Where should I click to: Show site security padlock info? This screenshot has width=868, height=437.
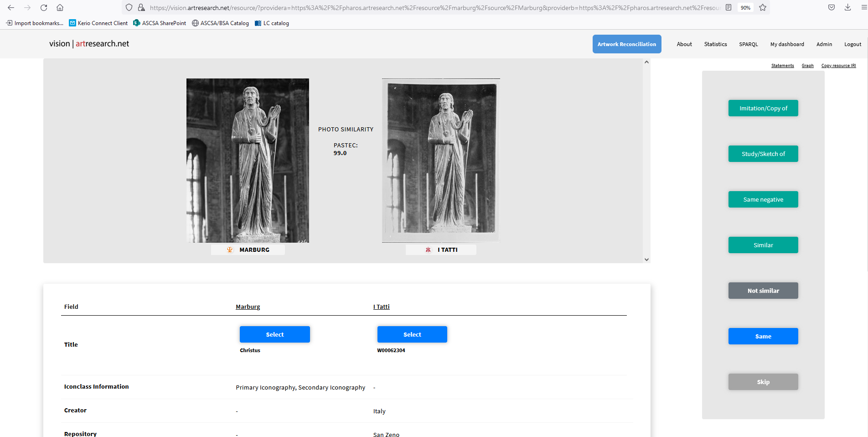tap(141, 8)
